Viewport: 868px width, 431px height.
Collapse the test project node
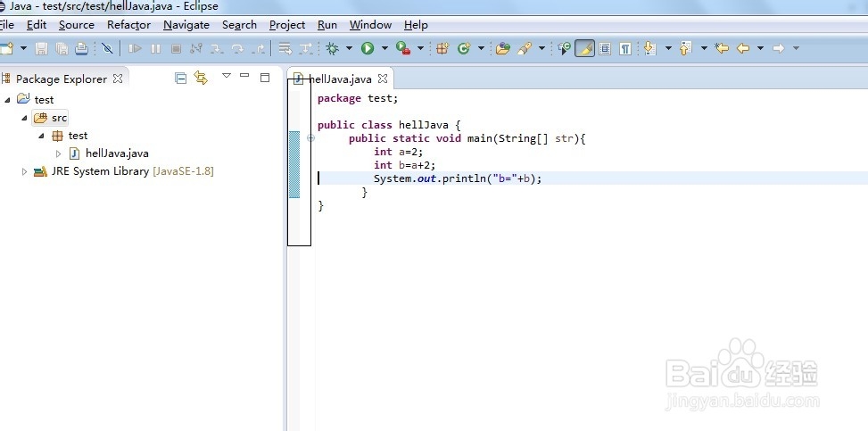pyautogui.click(x=7, y=100)
